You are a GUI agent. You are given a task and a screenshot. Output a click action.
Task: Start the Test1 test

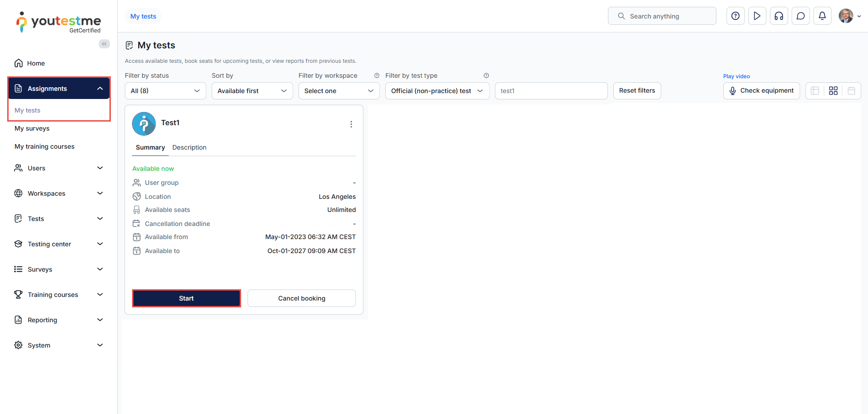click(186, 298)
